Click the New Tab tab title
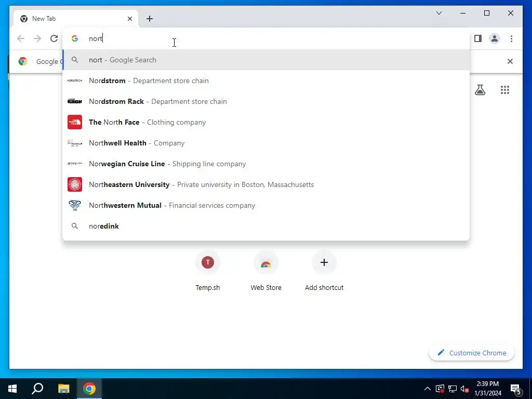 (x=44, y=19)
